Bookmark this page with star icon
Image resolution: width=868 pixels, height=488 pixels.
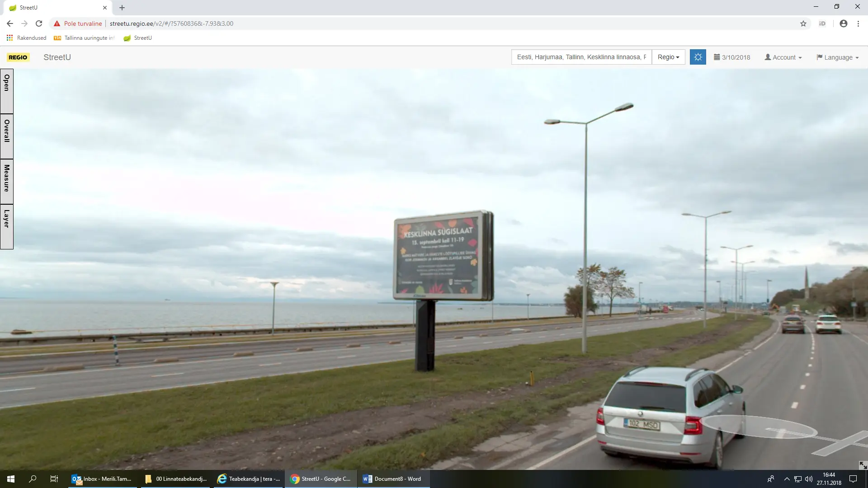pos(803,23)
